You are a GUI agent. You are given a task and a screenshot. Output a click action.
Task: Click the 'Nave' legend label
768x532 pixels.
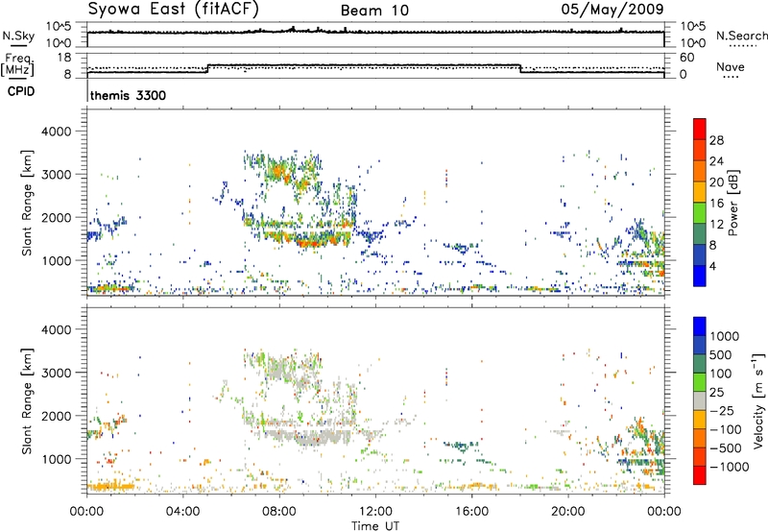click(731, 67)
